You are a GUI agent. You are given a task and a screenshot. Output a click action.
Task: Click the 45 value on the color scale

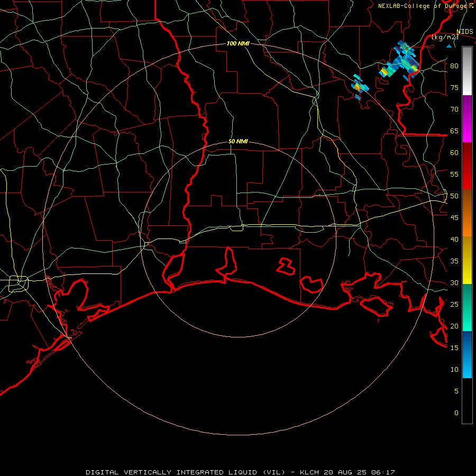point(454,218)
